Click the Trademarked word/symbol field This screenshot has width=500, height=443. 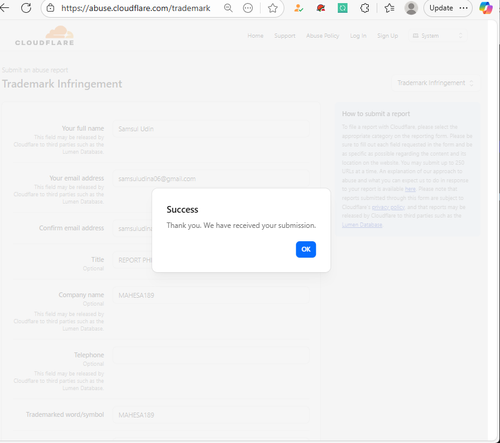(x=211, y=415)
